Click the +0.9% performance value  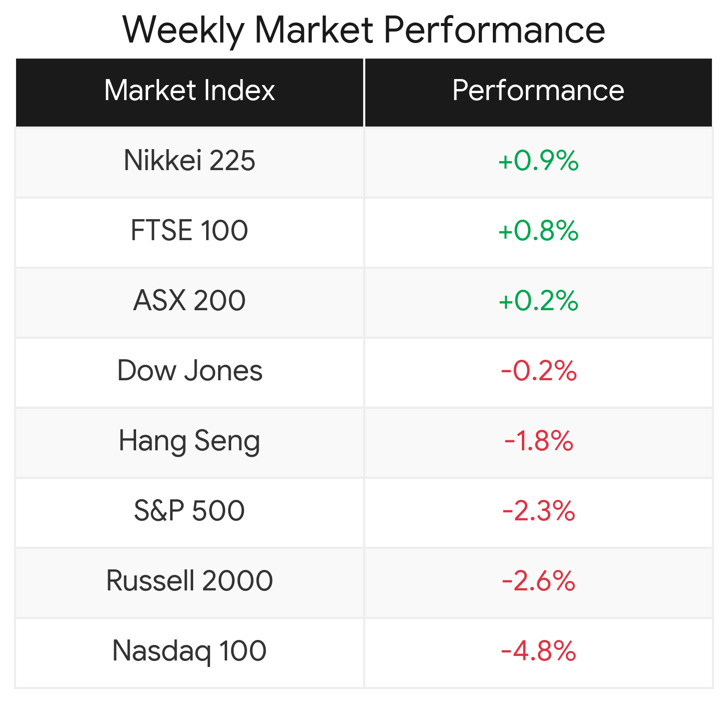tap(538, 161)
